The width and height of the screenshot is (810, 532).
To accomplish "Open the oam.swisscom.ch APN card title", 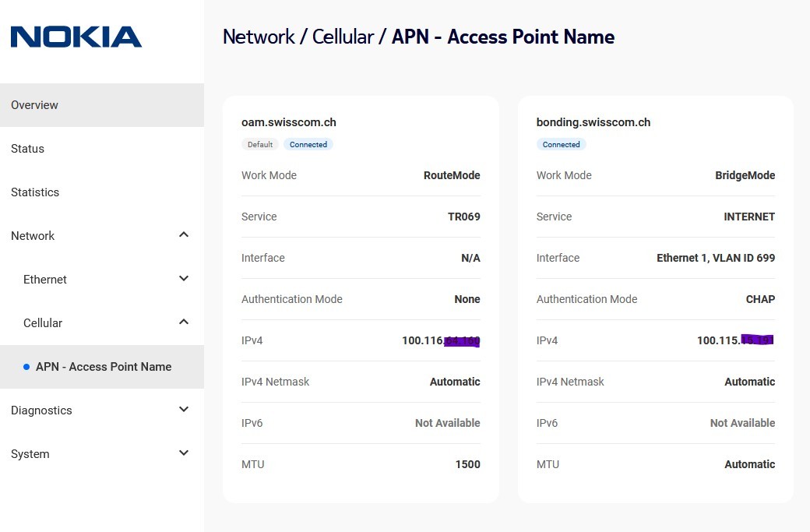I will point(289,122).
